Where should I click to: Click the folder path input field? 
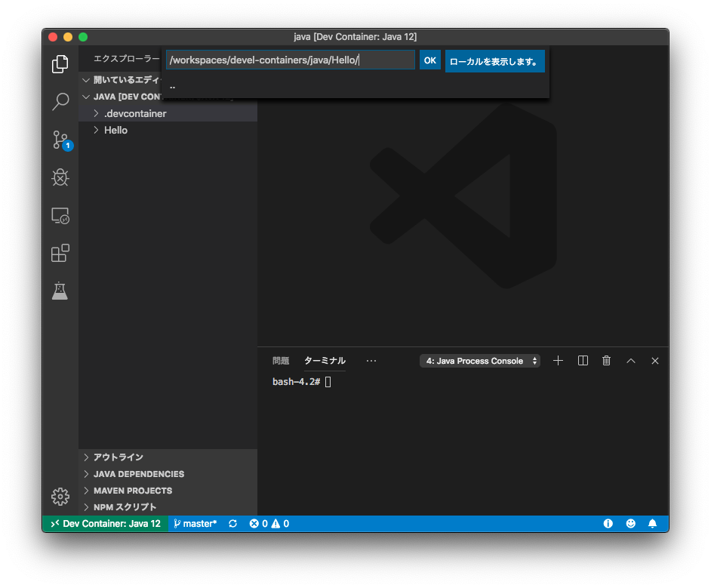[290, 60]
